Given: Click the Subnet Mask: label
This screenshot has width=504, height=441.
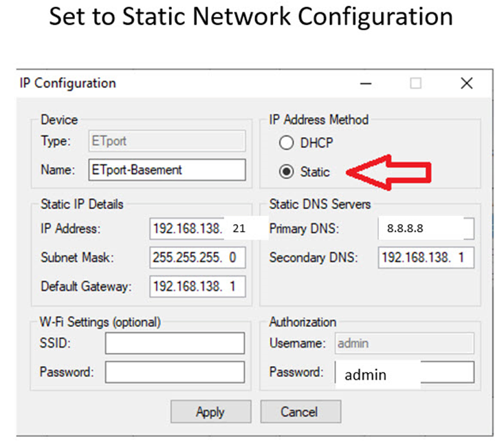Looking at the screenshot, I should (77, 258).
